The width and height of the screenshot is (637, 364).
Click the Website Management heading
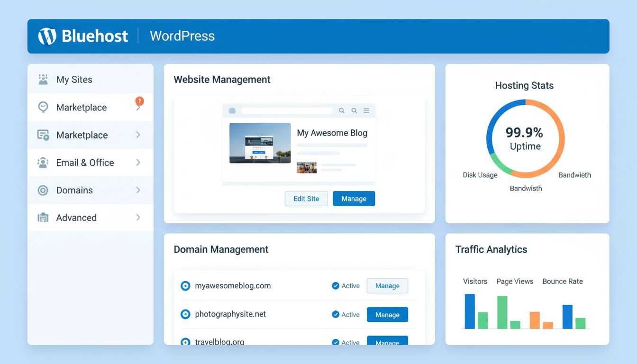click(222, 80)
